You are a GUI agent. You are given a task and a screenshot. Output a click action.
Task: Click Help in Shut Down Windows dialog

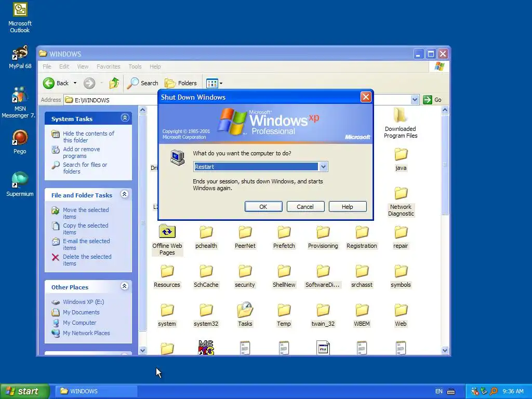tap(348, 207)
